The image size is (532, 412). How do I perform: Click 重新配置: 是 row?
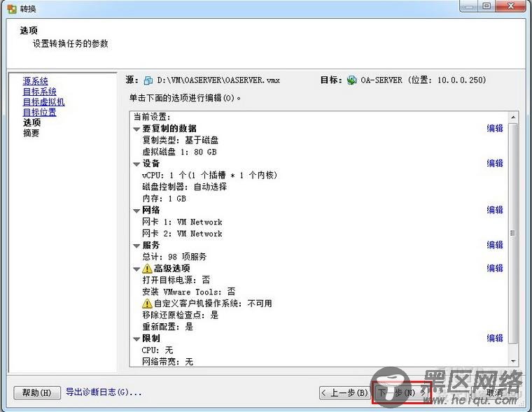pyautogui.click(x=167, y=327)
